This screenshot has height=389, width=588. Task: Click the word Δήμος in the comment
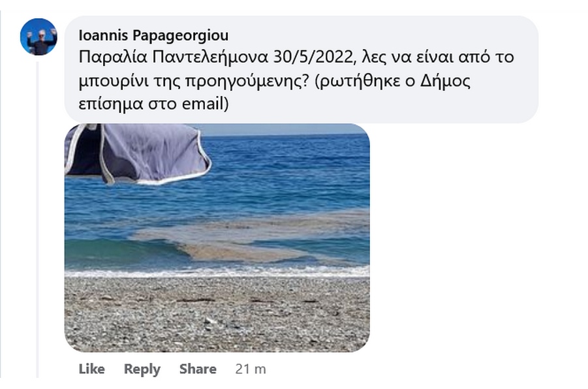(445, 80)
